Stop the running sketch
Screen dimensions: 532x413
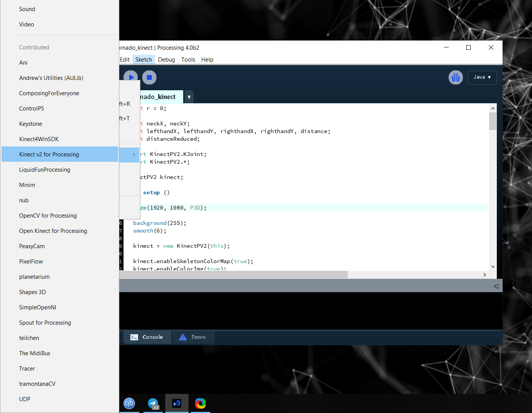(149, 77)
